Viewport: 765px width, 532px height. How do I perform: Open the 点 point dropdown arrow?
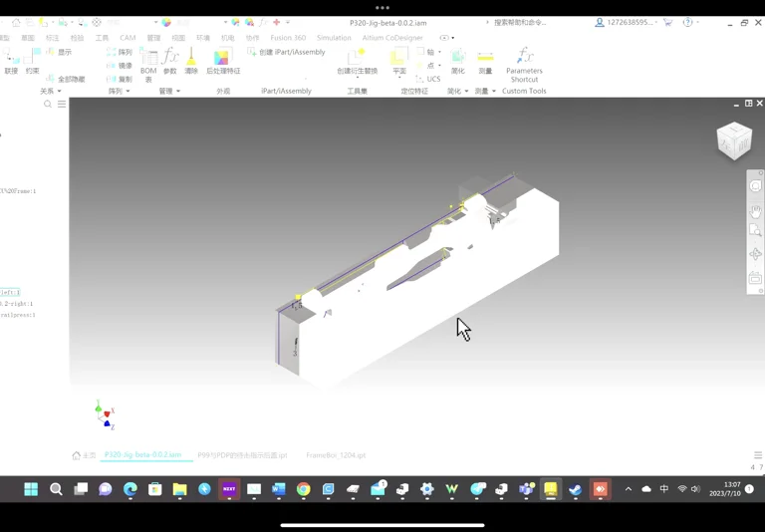click(x=439, y=66)
